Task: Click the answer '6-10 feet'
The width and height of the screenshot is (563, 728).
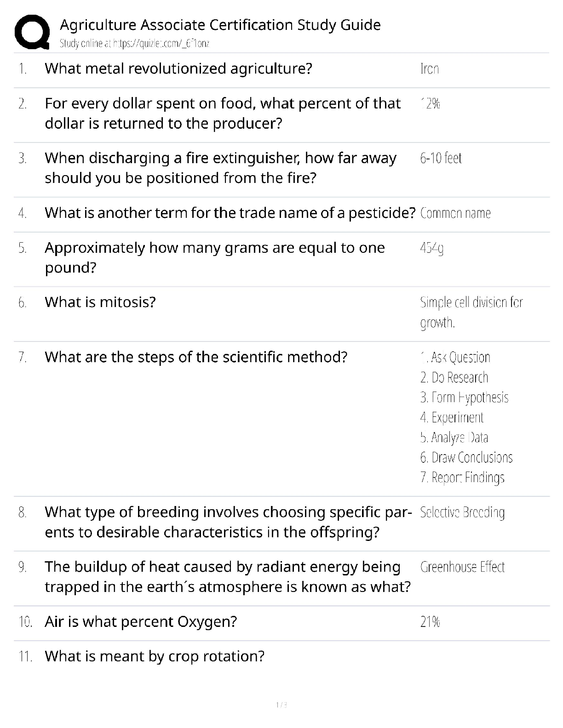Action: point(441,158)
